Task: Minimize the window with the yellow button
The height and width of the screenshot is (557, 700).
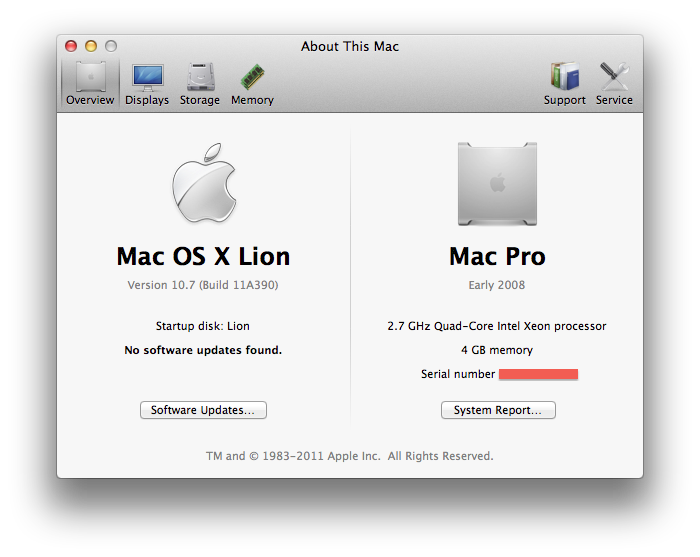Action: point(91,46)
